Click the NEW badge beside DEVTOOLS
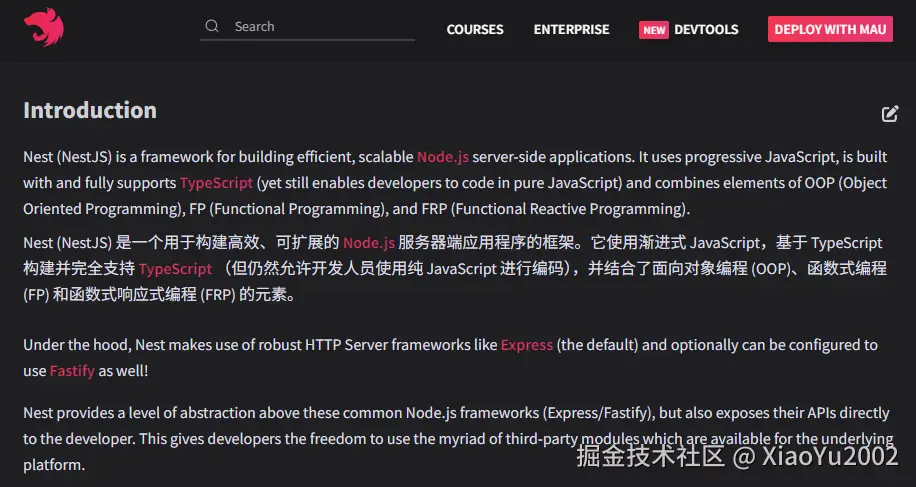The width and height of the screenshot is (916, 487). click(654, 30)
